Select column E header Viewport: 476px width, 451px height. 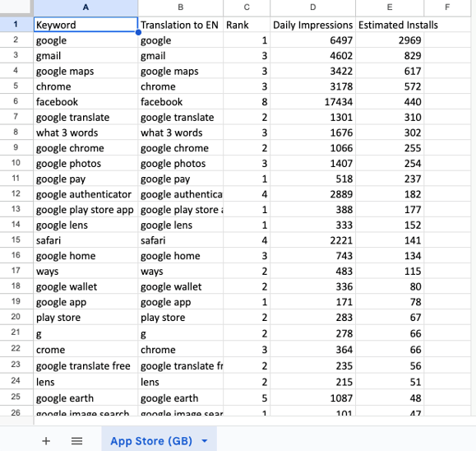click(x=390, y=7)
